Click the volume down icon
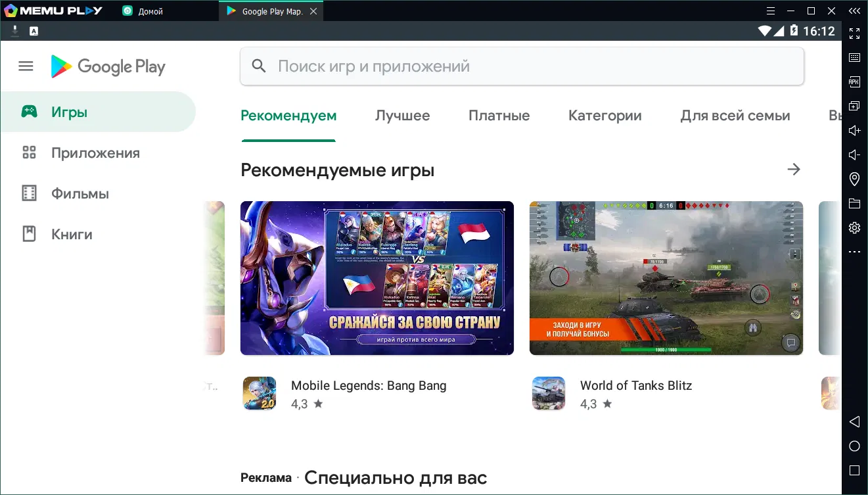 click(854, 154)
